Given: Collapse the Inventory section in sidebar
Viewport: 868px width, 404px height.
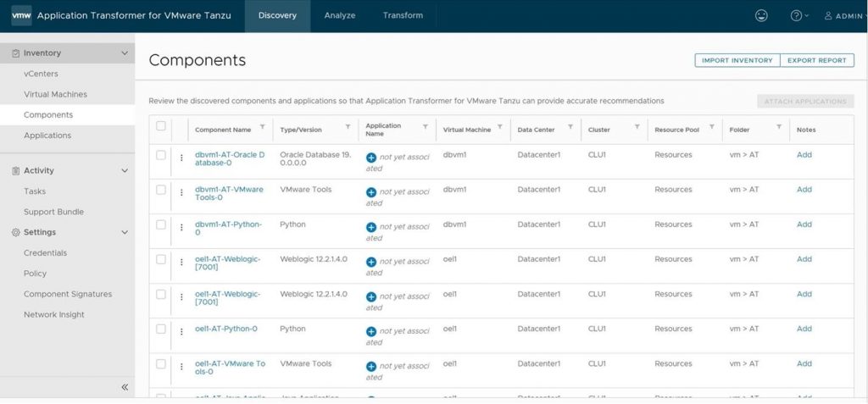Looking at the screenshot, I should coord(125,53).
